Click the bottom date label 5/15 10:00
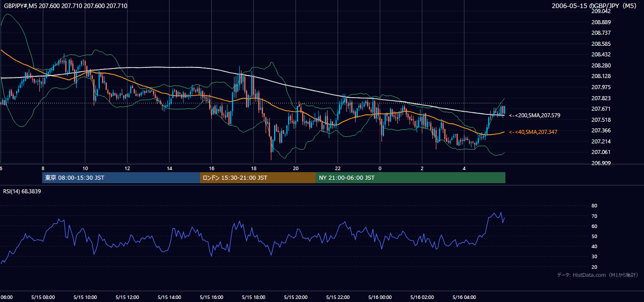This screenshot has width=644, height=302. point(85,297)
